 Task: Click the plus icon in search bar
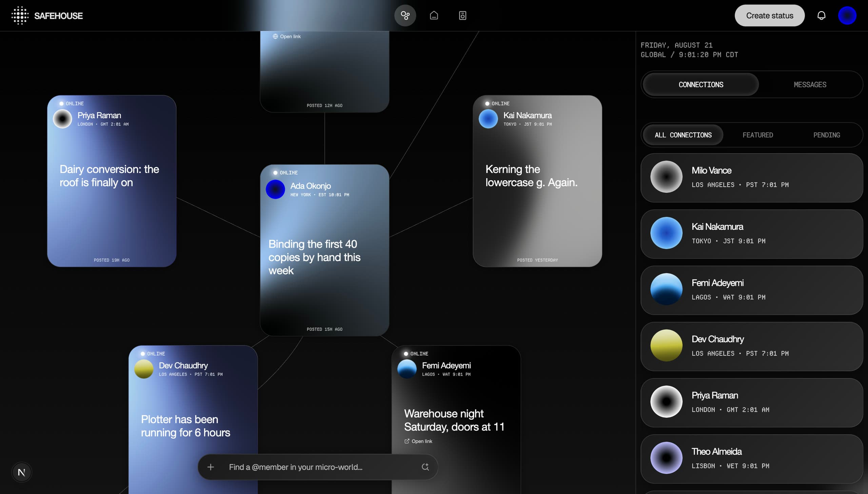pyautogui.click(x=211, y=467)
